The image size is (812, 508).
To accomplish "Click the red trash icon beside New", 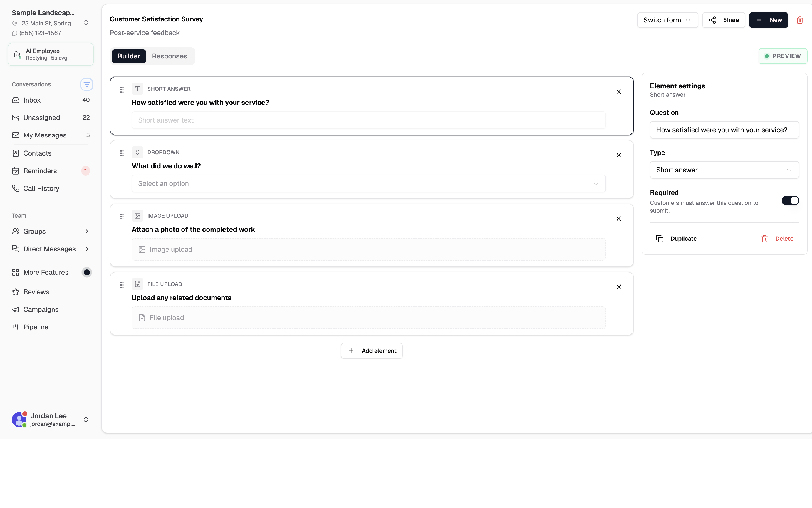I will (x=800, y=20).
